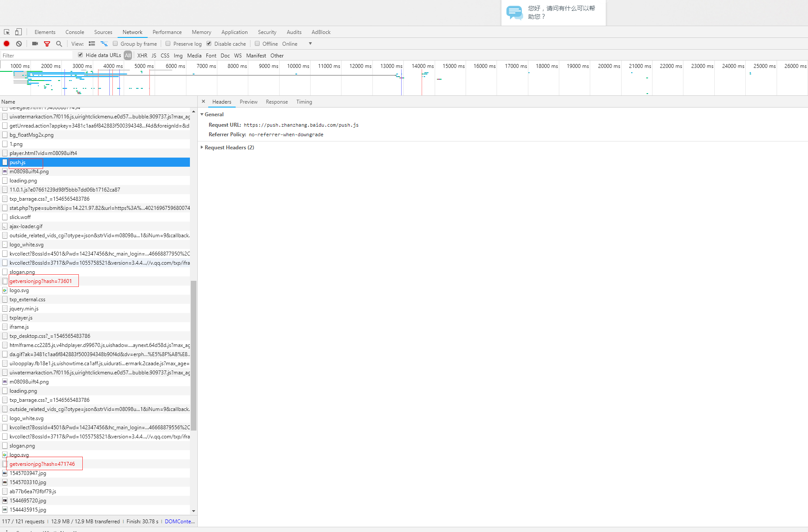Open the Application tab
The height and width of the screenshot is (532, 808).
(234, 32)
